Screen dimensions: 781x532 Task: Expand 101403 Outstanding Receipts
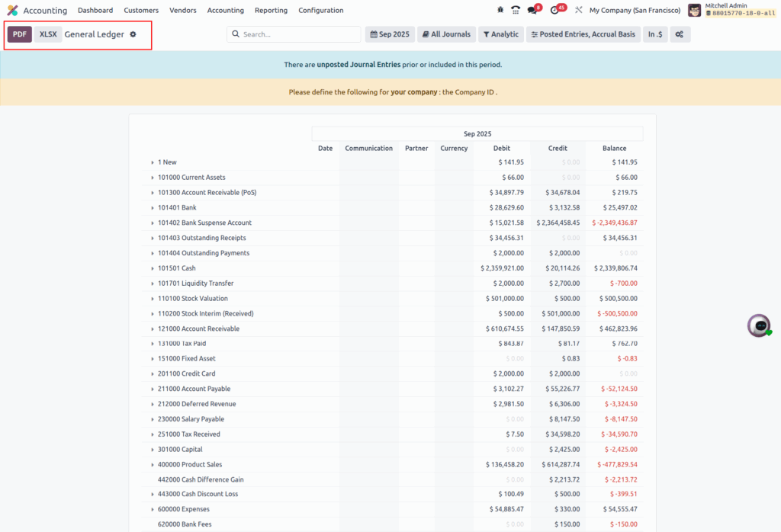click(x=153, y=239)
